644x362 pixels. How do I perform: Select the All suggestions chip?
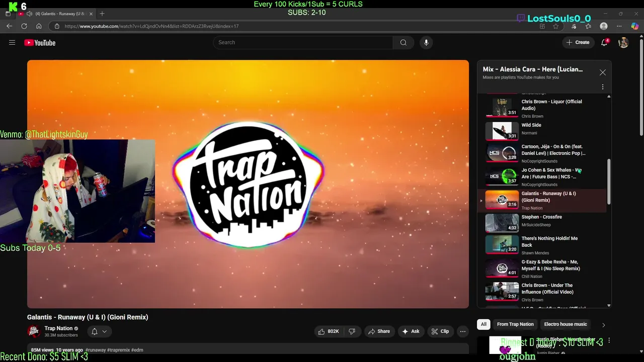coord(484,324)
